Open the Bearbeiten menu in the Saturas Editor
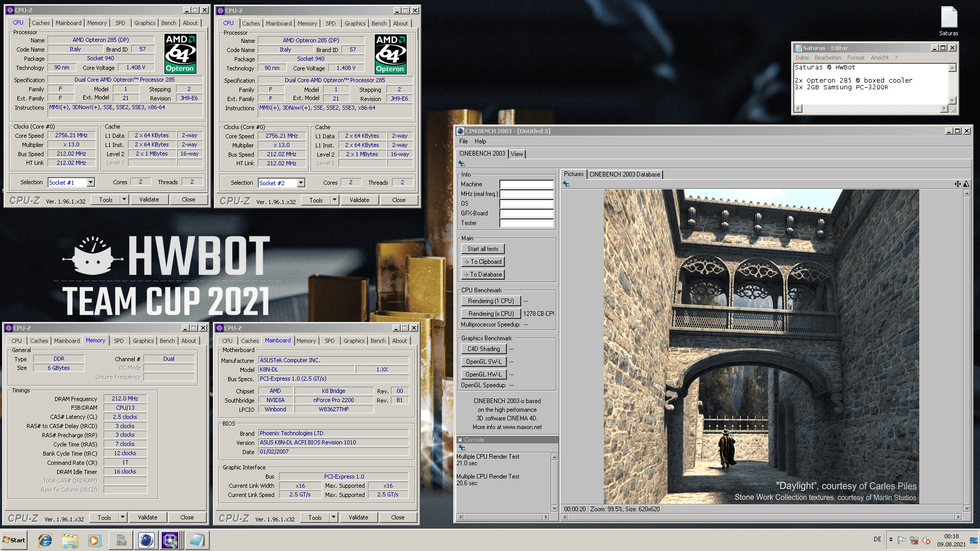Screen dimensions: 980x551 (x=828, y=58)
